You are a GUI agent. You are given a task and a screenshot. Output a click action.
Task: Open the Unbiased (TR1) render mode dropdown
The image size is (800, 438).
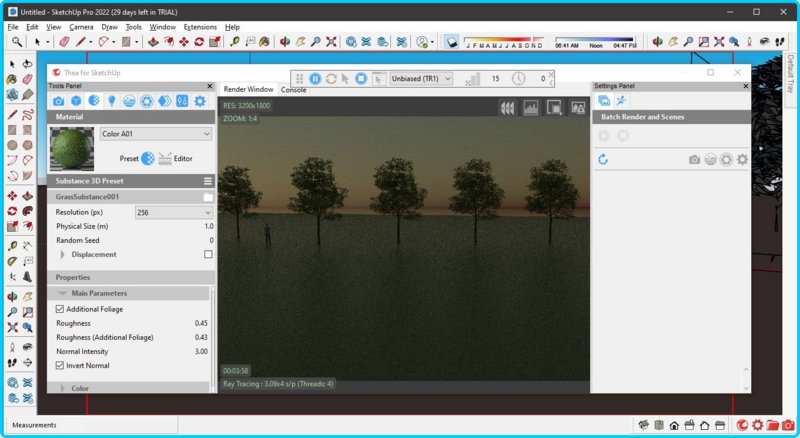(x=421, y=79)
